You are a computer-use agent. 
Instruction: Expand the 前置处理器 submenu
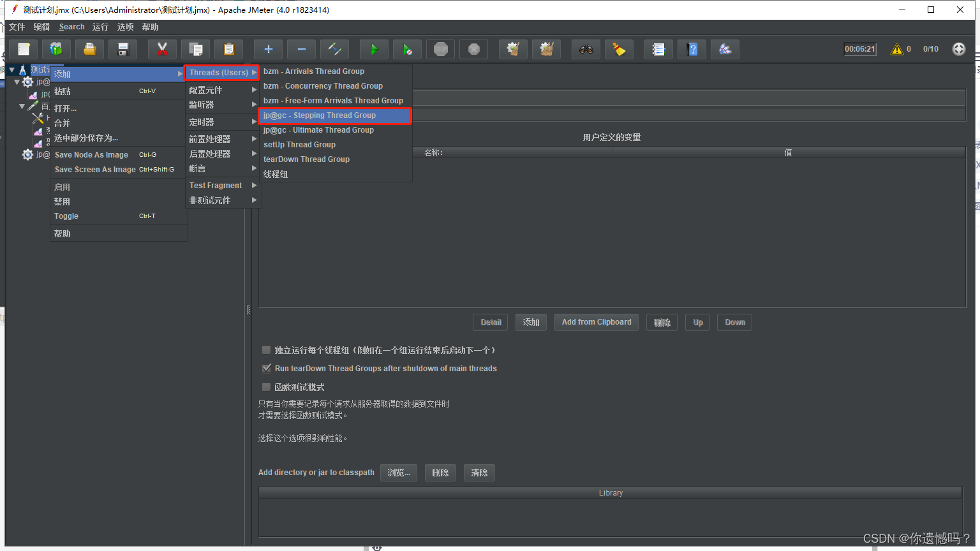click(x=223, y=139)
